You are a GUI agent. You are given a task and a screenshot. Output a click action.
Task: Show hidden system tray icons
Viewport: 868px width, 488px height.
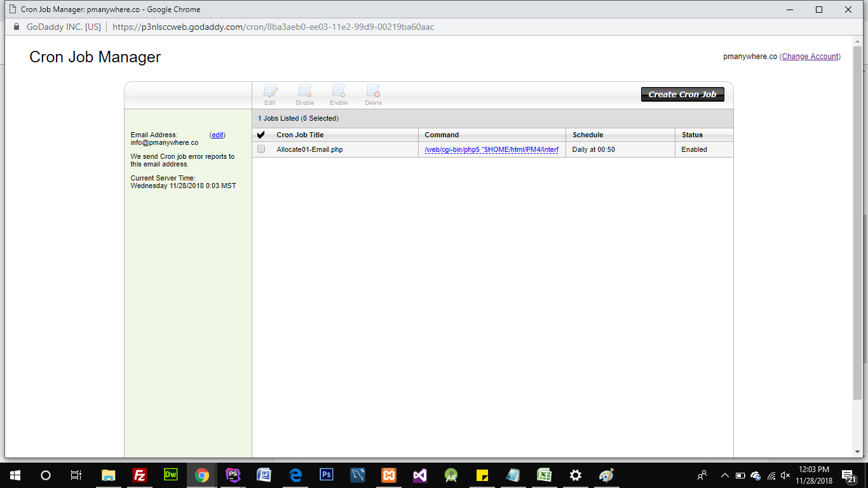coord(724,475)
